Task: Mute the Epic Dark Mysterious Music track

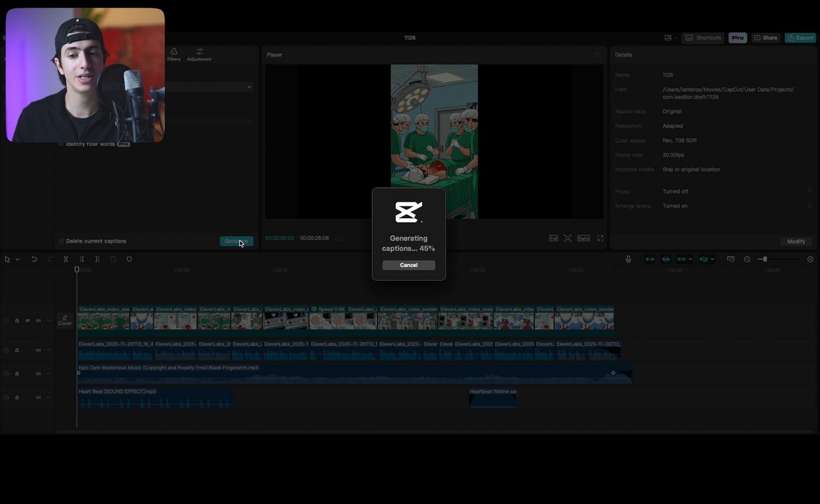Action: click(38, 374)
